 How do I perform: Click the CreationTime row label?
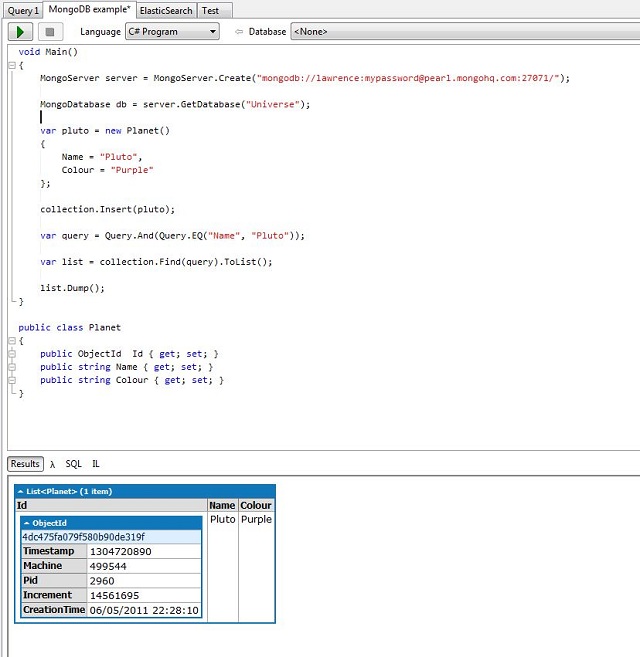54,610
